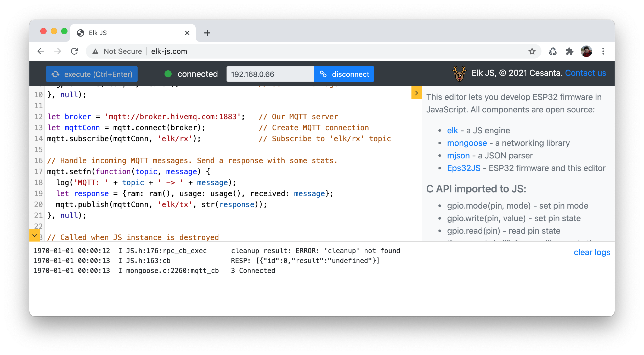Image resolution: width=644 pixels, height=355 pixels.
Task: Bookmark this page with the star icon
Action: tap(532, 51)
